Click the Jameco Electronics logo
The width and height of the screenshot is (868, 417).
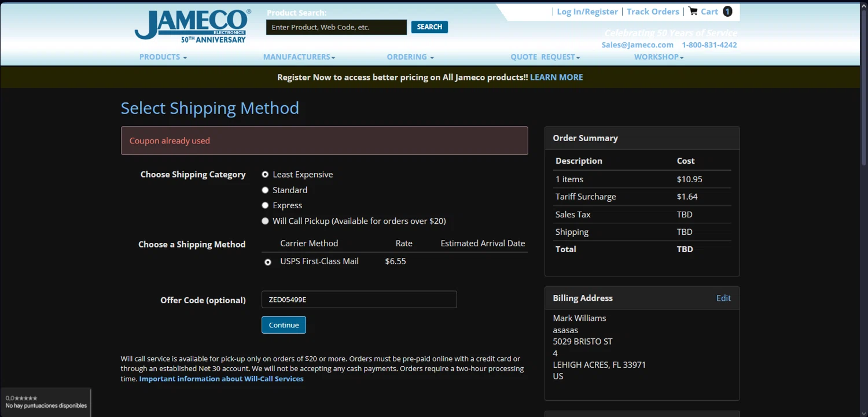click(192, 26)
